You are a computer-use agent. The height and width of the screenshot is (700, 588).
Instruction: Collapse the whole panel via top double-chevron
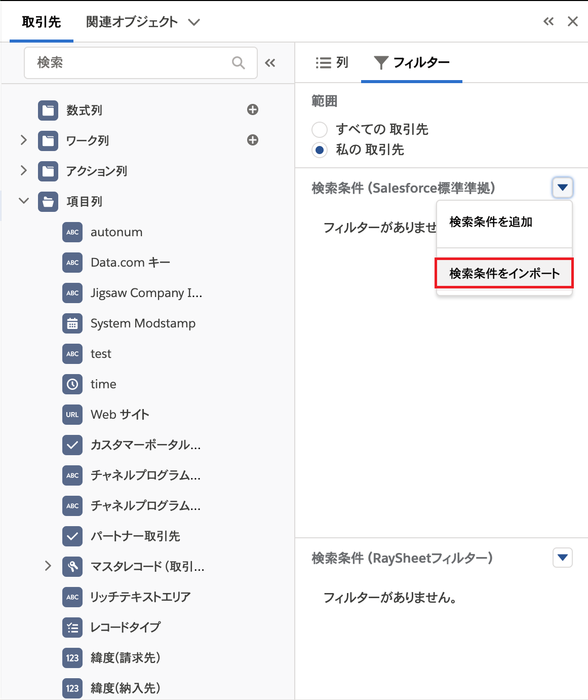pyautogui.click(x=548, y=21)
